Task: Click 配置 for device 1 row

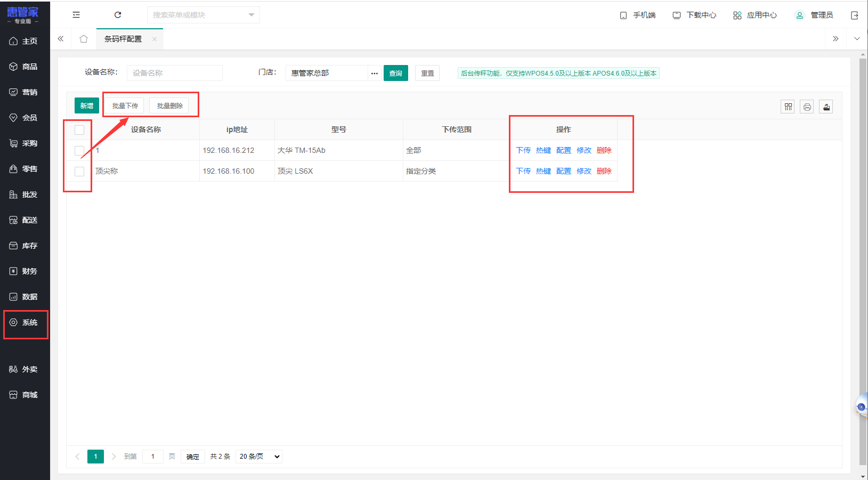Action: tap(564, 150)
